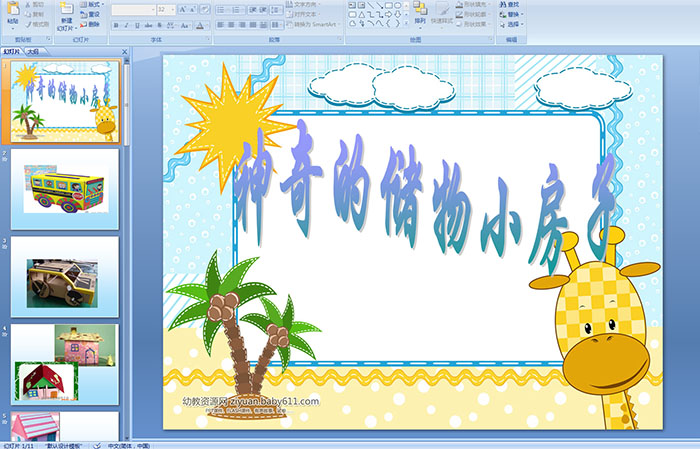The width and height of the screenshot is (700, 449).
Task: Select the horizontal Text Box shape
Action: pyautogui.click(x=352, y=5)
